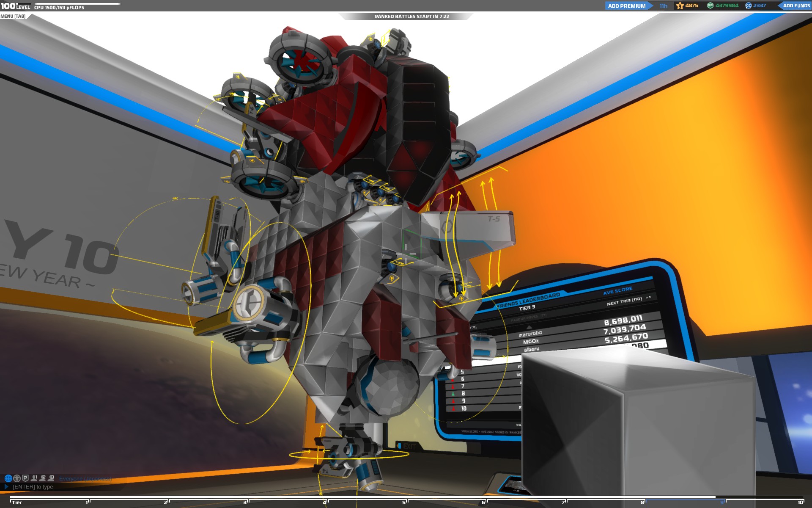
Task: Click the 4379984 RP balance value
Action: point(727,6)
